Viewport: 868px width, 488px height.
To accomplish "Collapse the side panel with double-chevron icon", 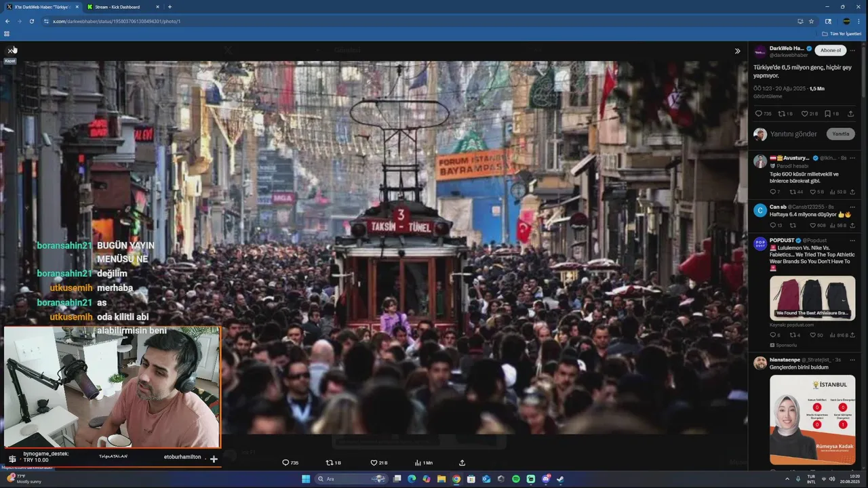I will click(737, 51).
